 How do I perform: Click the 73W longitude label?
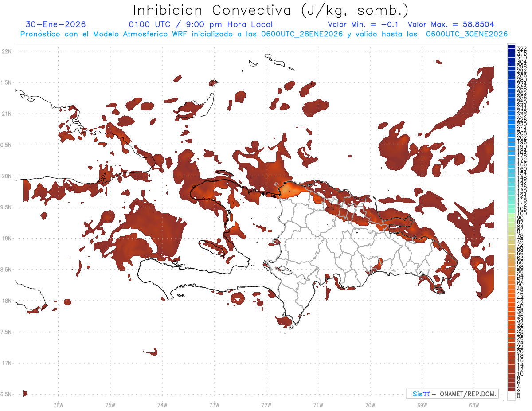coord(214,405)
